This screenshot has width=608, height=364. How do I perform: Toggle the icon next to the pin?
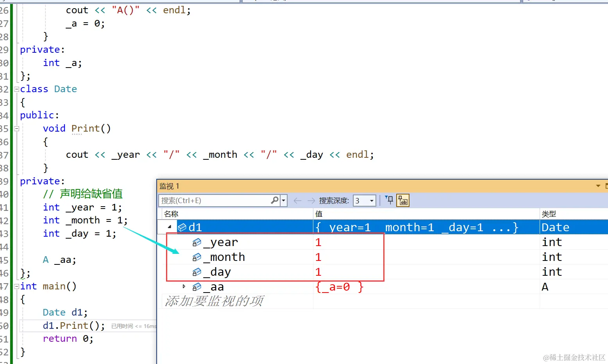pyautogui.click(x=403, y=200)
